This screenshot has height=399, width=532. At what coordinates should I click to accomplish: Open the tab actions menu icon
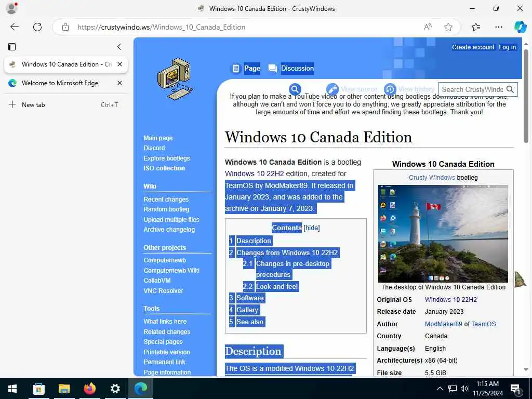[x=12, y=47]
